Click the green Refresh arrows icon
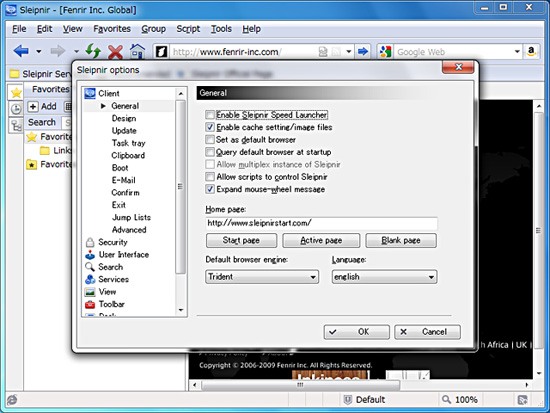Image resolution: width=550 pixels, height=413 pixels. pyautogui.click(x=93, y=51)
